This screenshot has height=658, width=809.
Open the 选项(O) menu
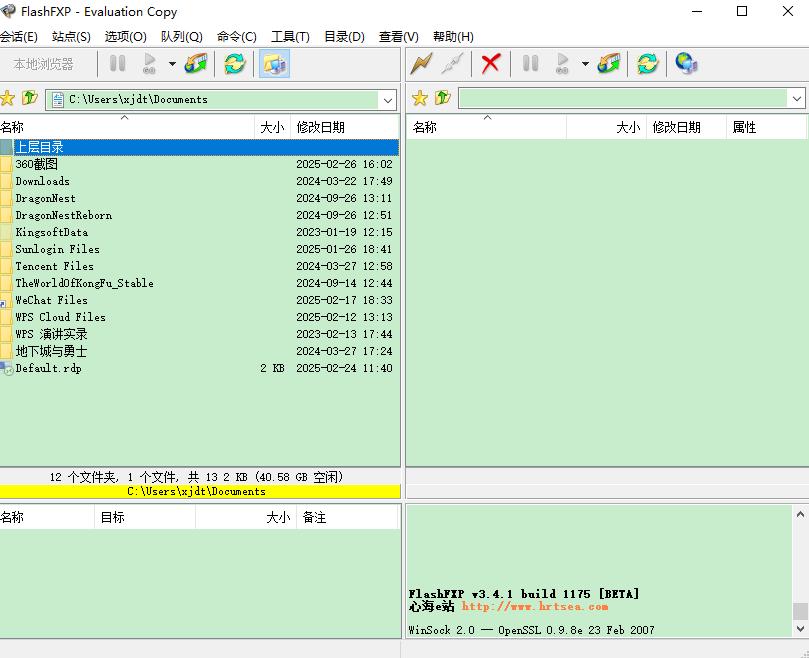tap(125, 37)
